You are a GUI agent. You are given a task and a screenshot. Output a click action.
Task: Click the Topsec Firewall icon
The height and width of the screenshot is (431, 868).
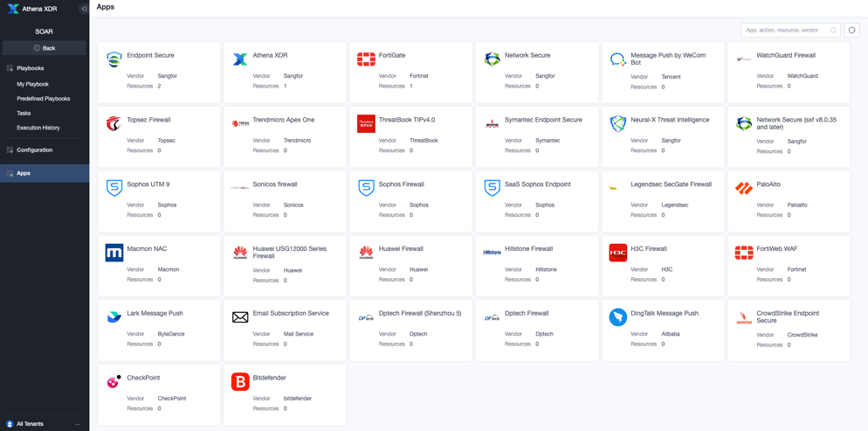pos(114,123)
